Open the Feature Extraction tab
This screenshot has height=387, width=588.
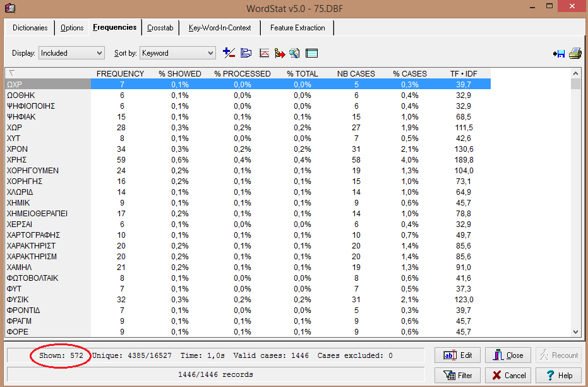(x=297, y=28)
